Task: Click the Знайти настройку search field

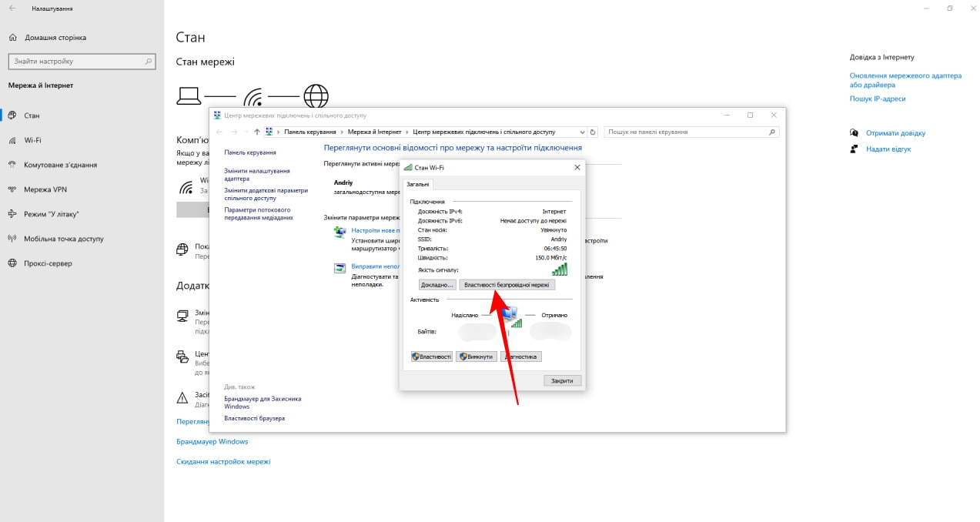Action: 82,62
